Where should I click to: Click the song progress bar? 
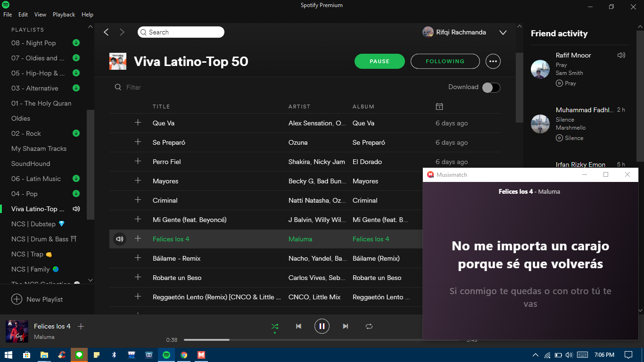pos(322,340)
